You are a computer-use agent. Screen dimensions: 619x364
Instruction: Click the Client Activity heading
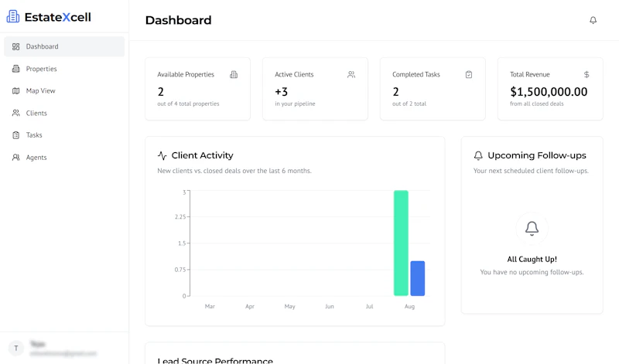click(x=202, y=155)
